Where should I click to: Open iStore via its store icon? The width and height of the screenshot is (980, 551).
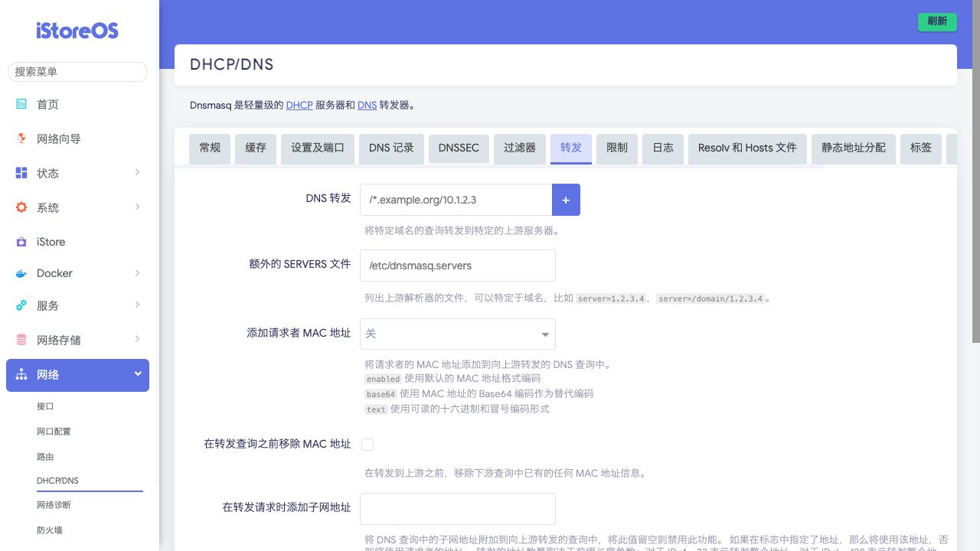pos(21,242)
